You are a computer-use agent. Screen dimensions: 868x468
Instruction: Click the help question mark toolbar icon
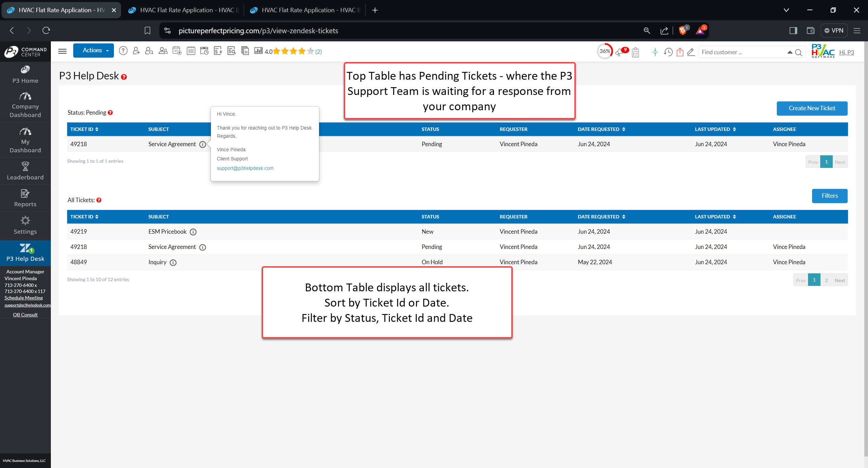pyautogui.click(x=123, y=51)
